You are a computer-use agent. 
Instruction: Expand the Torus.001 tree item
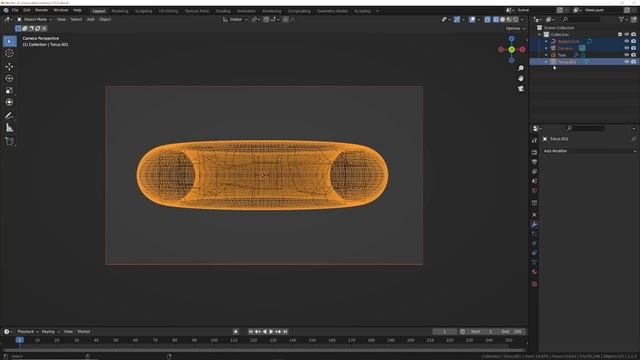coord(546,62)
